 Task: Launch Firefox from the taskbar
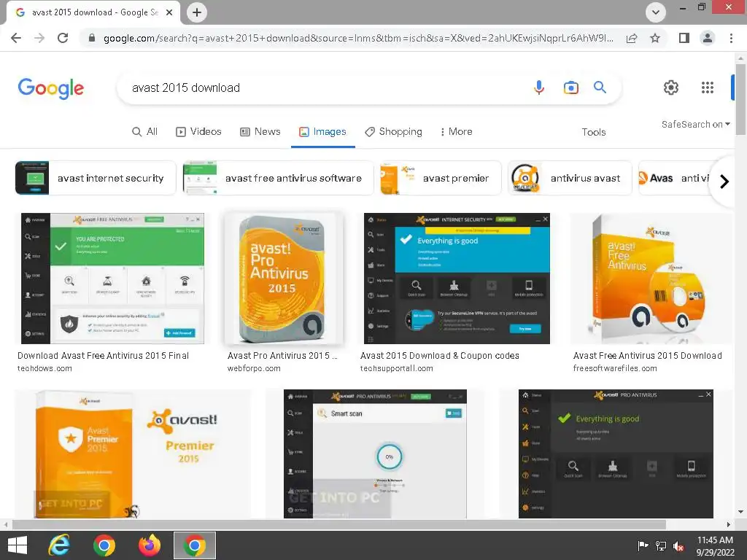pyautogui.click(x=150, y=545)
